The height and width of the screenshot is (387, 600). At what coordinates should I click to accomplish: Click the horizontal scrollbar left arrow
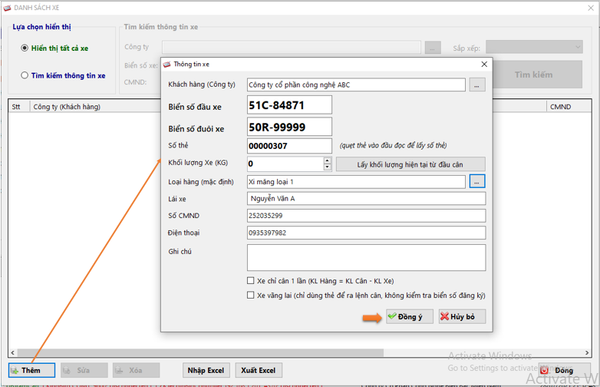(x=13, y=353)
